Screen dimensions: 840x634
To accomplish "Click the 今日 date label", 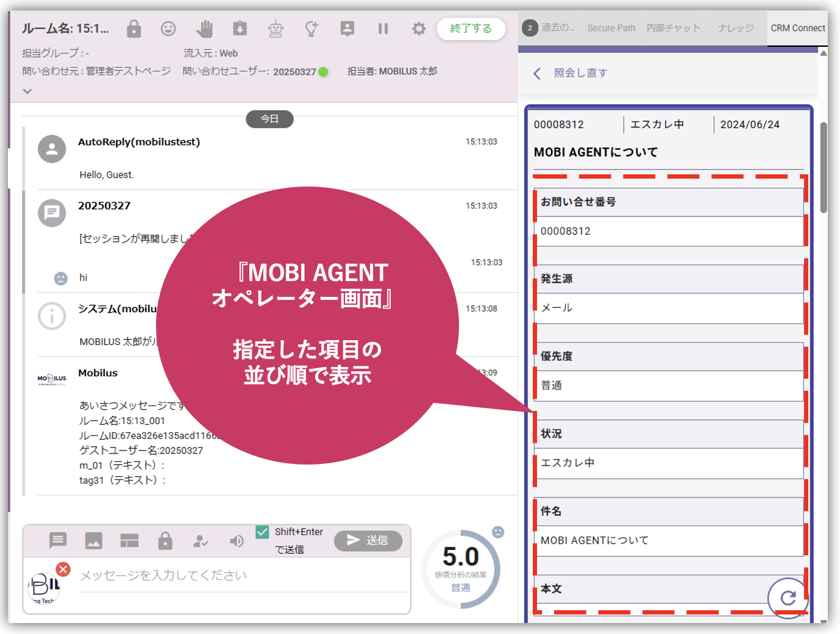I will click(269, 119).
